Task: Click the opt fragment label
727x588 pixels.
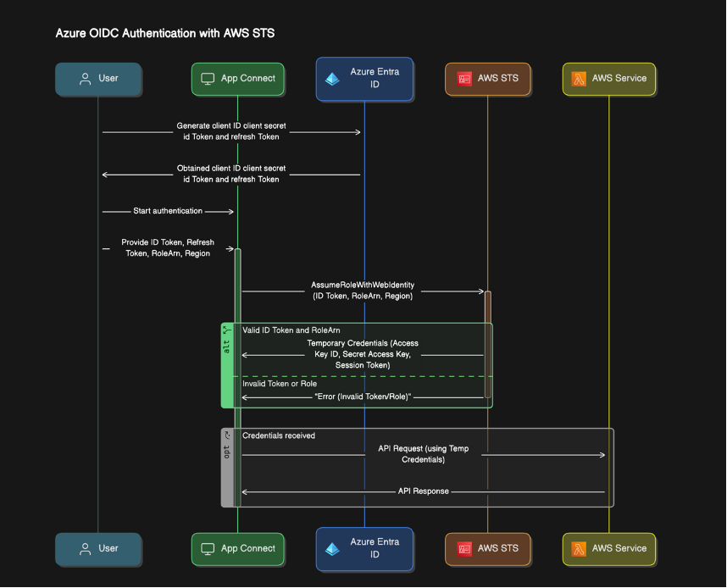Action: pos(227,452)
